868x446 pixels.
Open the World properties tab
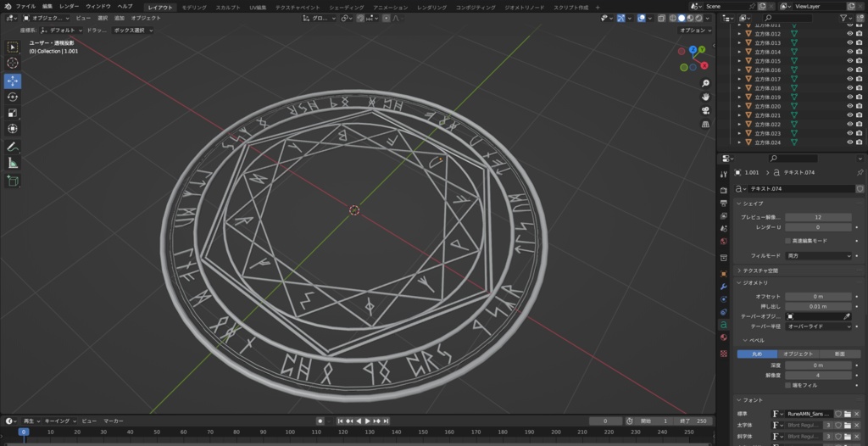click(x=724, y=242)
